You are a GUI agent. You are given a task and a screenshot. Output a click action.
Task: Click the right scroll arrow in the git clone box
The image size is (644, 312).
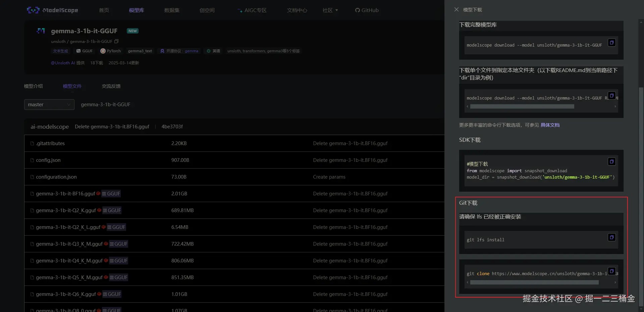pyautogui.click(x=615, y=283)
